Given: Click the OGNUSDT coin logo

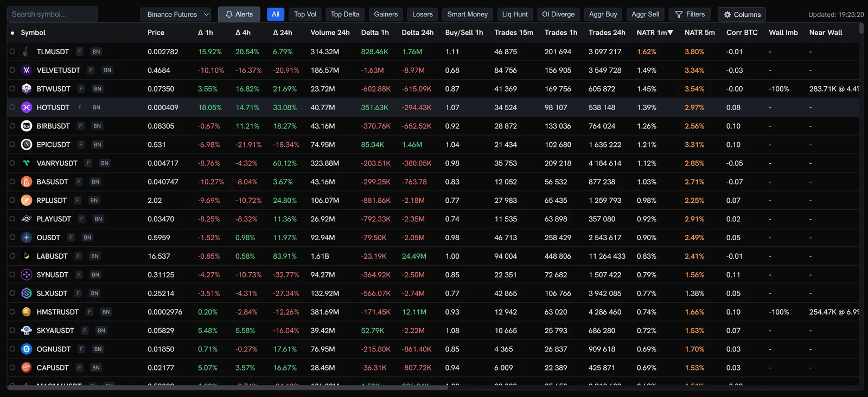Looking at the screenshot, I should [x=26, y=349].
